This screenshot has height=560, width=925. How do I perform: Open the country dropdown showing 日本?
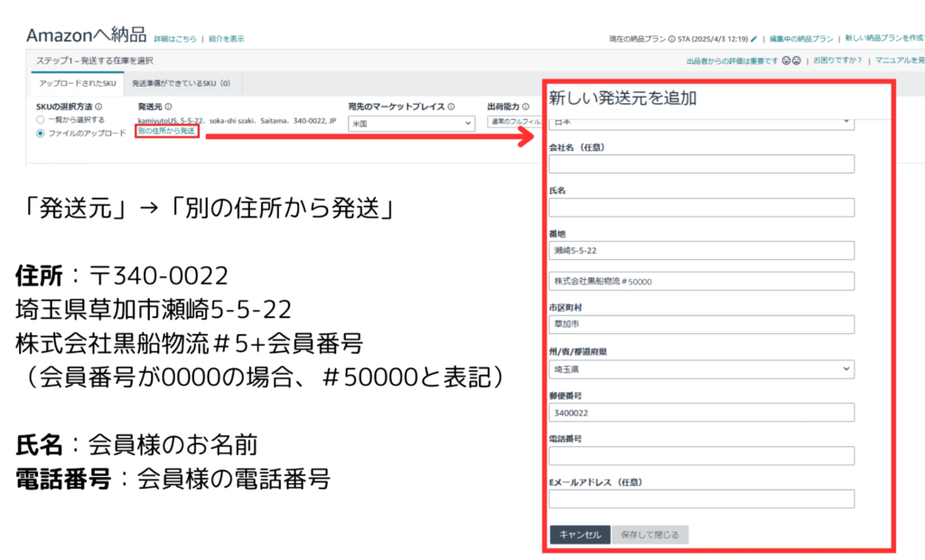point(701,121)
